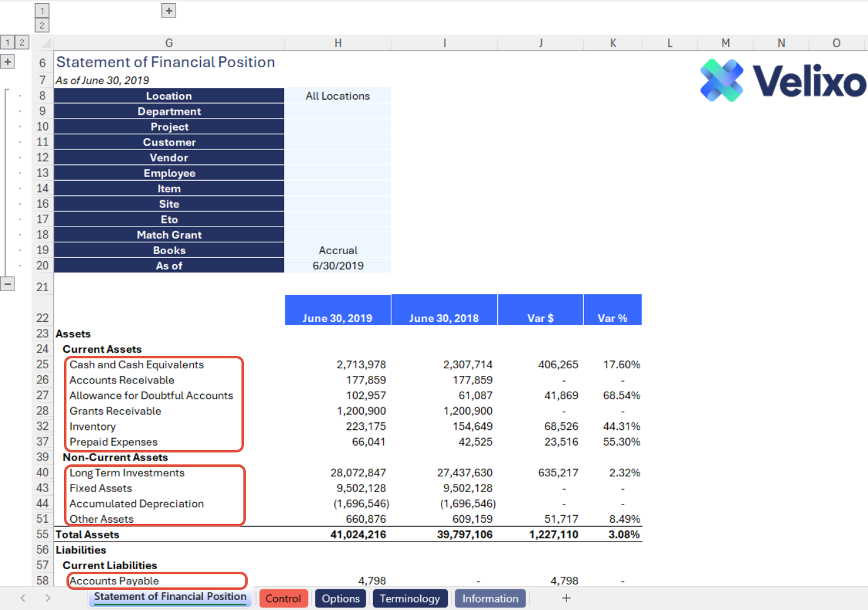868x610 pixels.
Task: Collapse row group minus button near row 21
Action: (x=8, y=284)
